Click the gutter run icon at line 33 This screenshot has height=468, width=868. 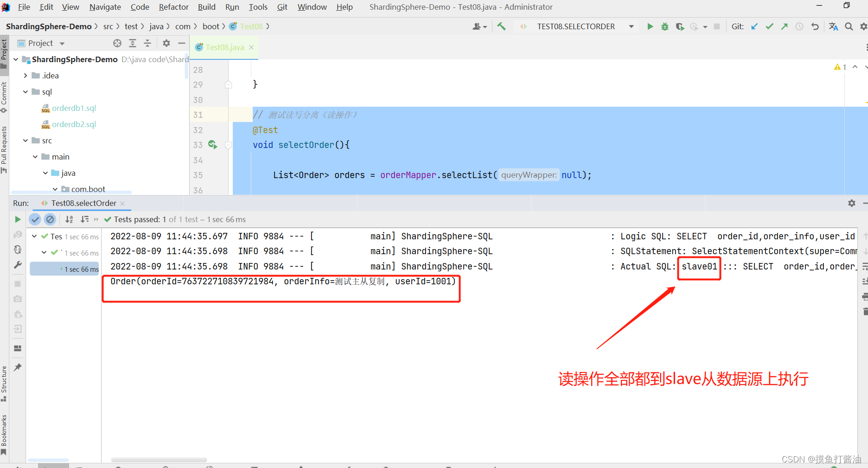tap(212, 145)
